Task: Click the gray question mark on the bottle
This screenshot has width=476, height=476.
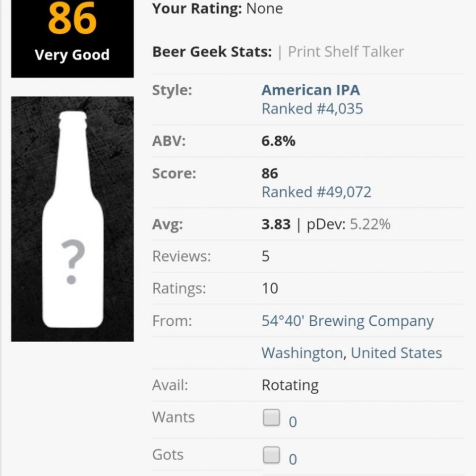Action: 72,262
